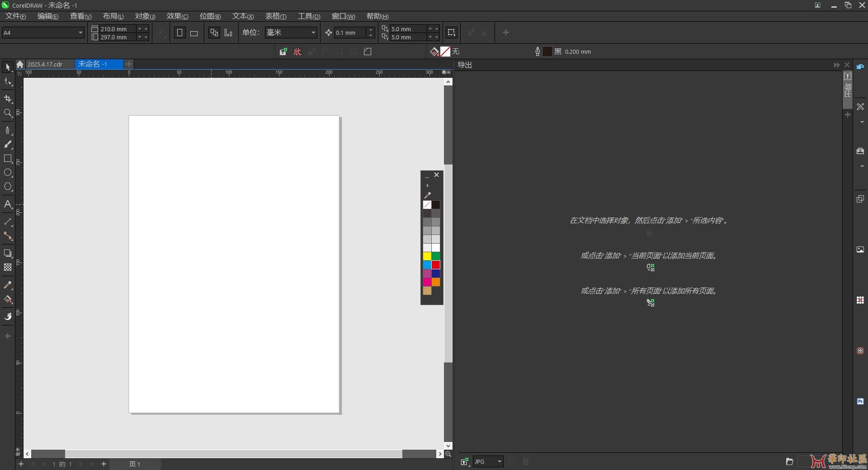Select the Parallel Dimension tool
868x470 pixels.
point(8,222)
